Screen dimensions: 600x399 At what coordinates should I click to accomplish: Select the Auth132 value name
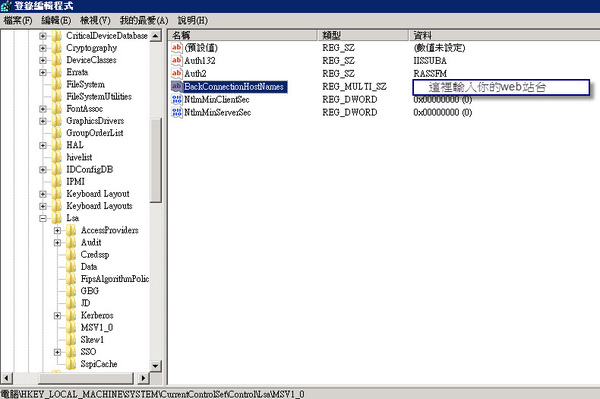pyautogui.click(x=200, y=61)
